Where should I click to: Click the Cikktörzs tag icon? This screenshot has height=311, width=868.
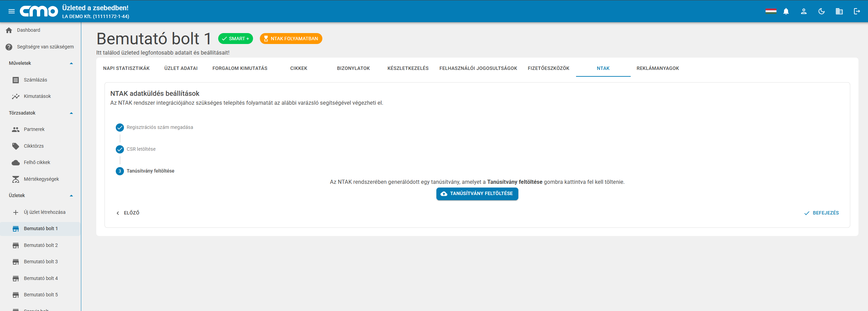coord(16,146)
